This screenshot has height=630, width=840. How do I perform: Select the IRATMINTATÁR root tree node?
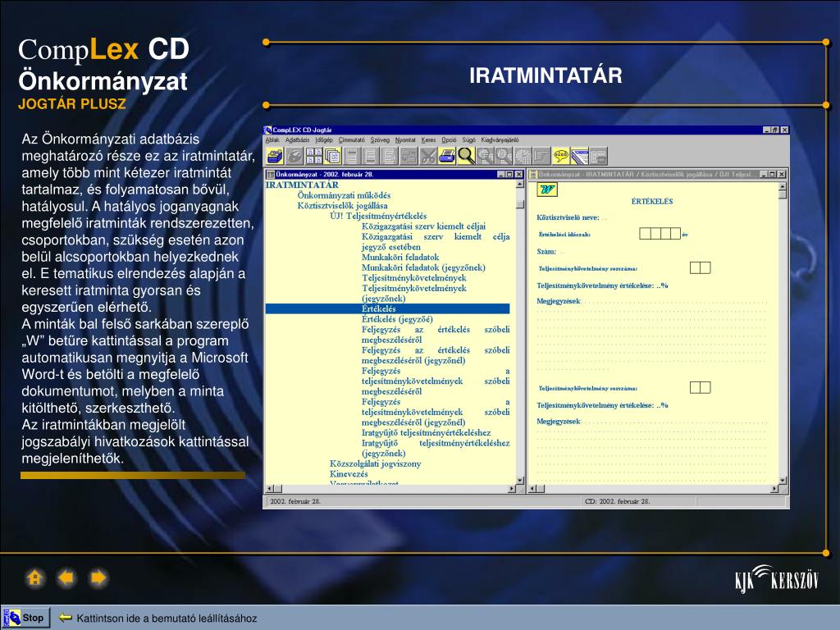pos(302,185)
